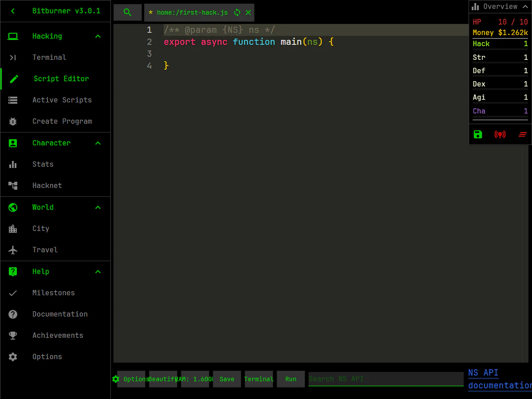Click the Hacking laptop icon
The height and width of the screenshot is (399, 532).
click(13, 36)
